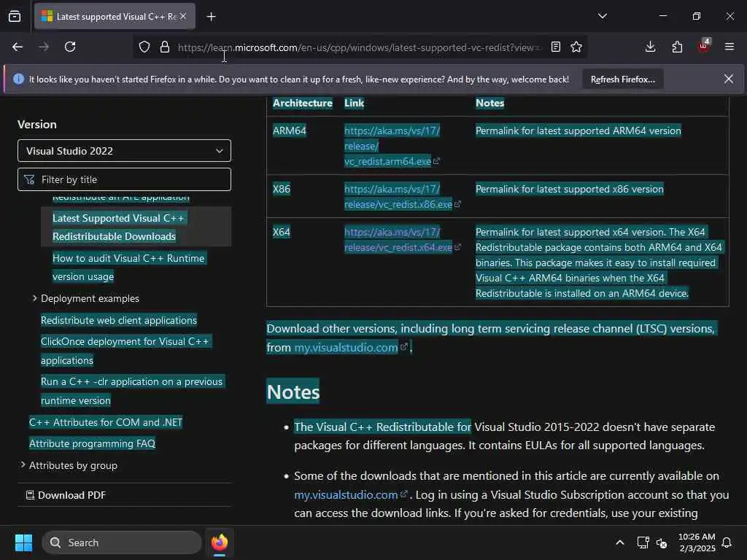Screen dimensions: 747x560
Task: Expand Attributes by group node
Action: click(x=23, y=464)
